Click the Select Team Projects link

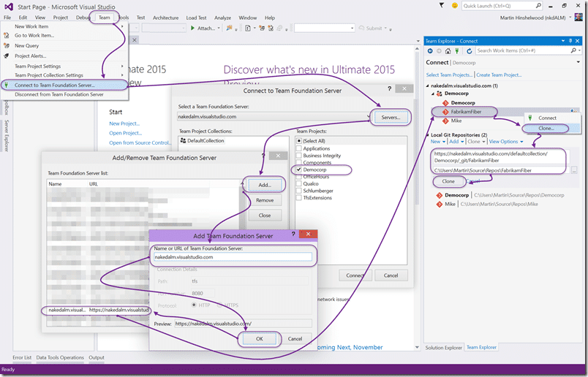[449, 75]
